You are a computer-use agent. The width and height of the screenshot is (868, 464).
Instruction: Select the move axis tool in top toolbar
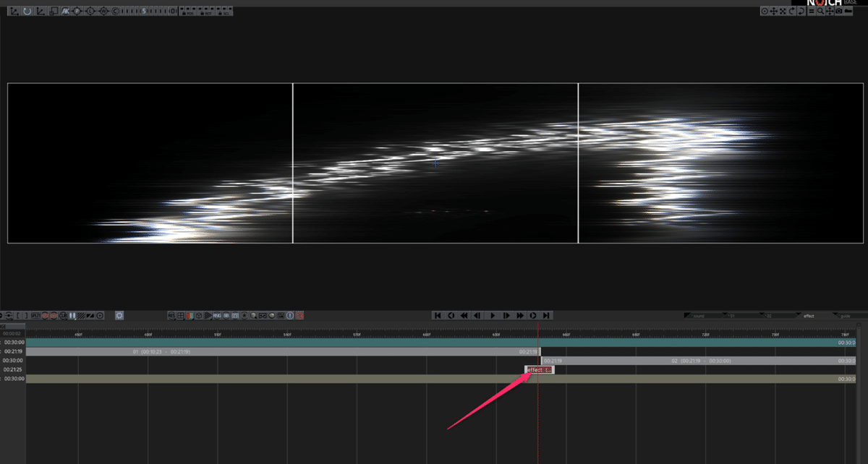(14, 11)
